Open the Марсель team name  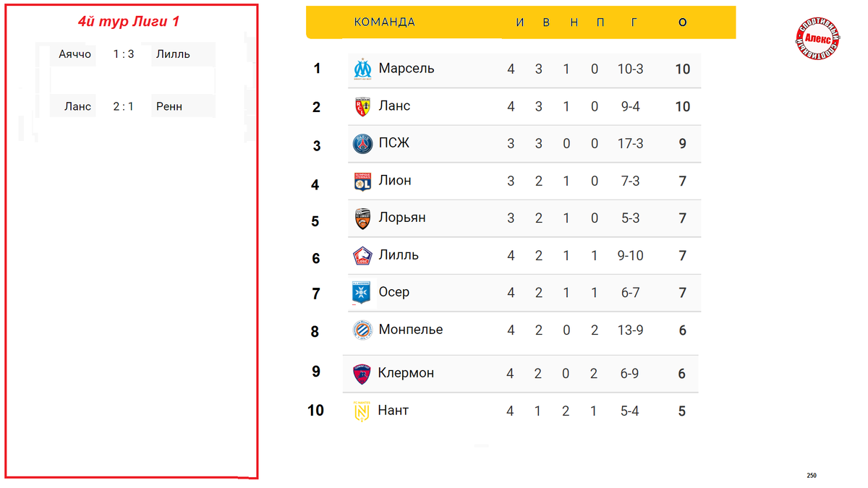pos(407,68)
